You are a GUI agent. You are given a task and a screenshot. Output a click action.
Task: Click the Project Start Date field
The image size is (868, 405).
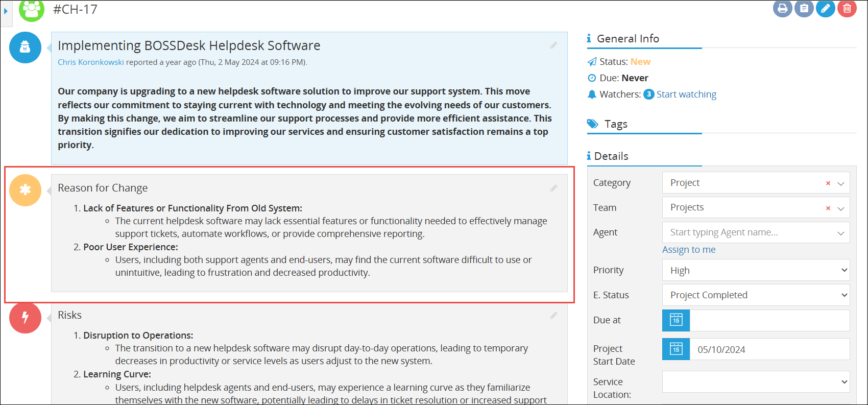click(x=769, y=349)
